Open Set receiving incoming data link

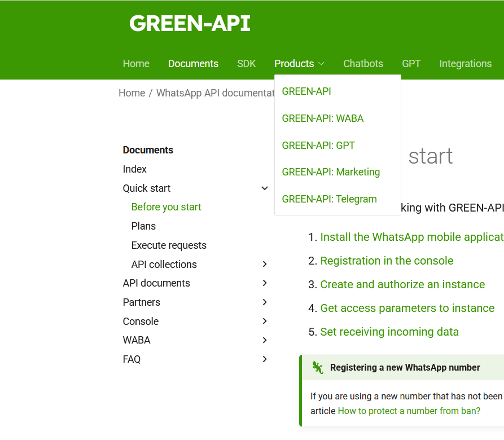pos(389,332)
